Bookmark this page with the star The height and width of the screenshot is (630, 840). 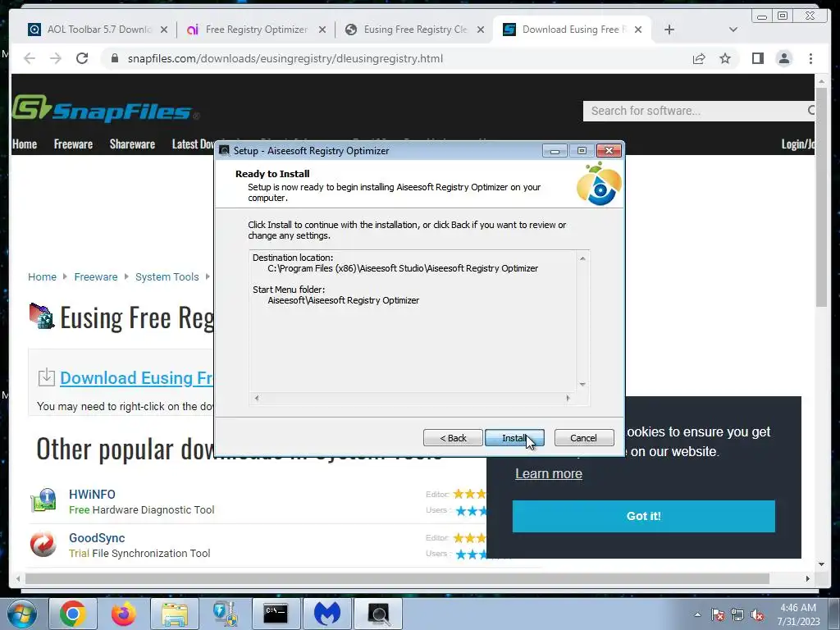tap(725, 58)
